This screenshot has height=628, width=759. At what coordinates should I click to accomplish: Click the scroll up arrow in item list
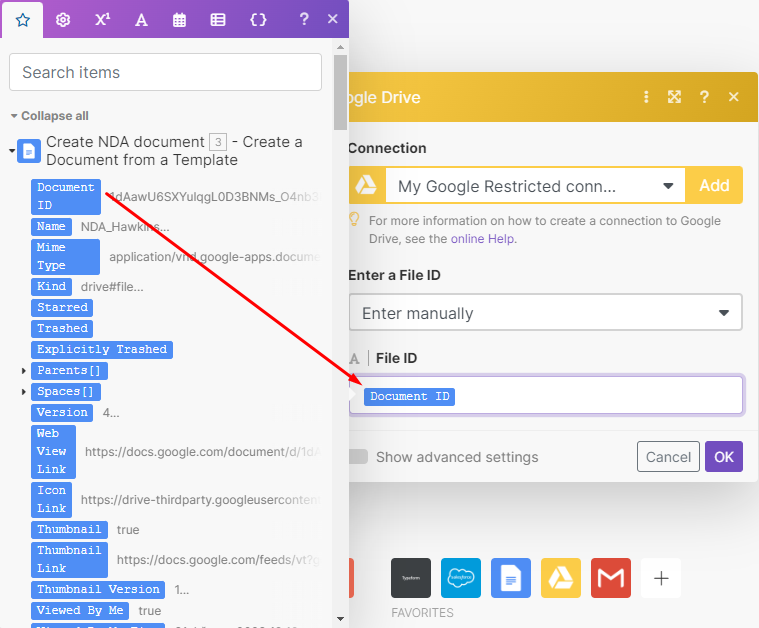pos(340,47)
